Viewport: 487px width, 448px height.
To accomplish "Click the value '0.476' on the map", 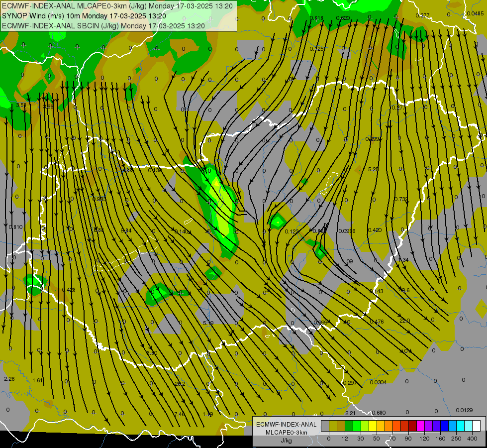I will click(x=377, y=322).
